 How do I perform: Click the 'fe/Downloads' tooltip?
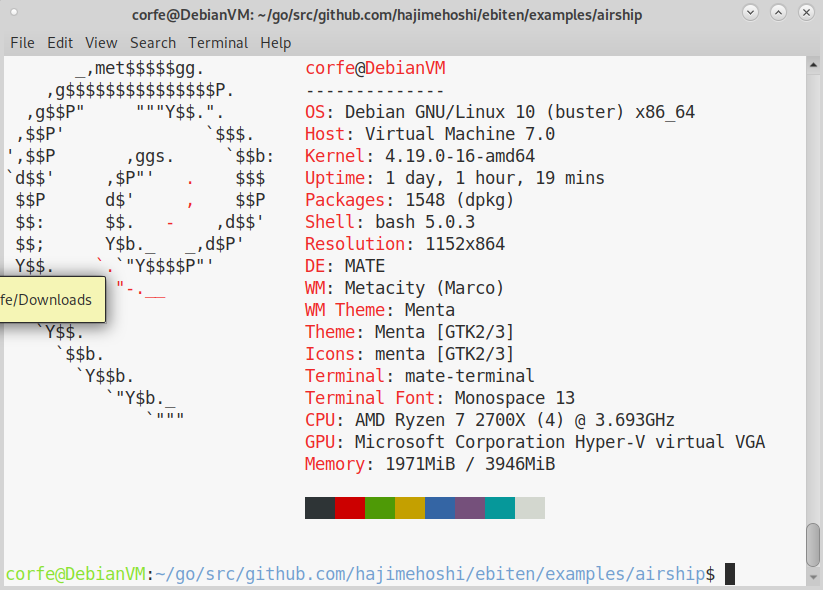pyautogui.click(x=52, y=300)
